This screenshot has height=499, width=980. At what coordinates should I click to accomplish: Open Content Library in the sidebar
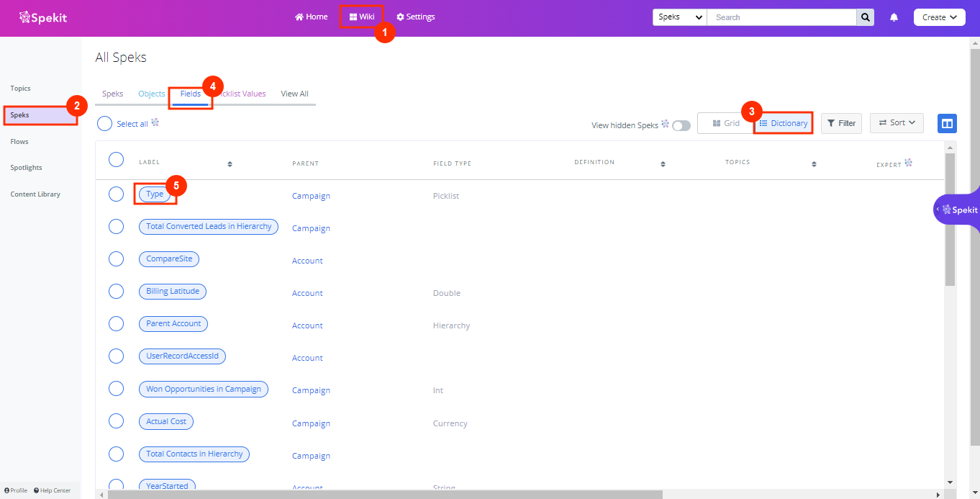(35, 194)
